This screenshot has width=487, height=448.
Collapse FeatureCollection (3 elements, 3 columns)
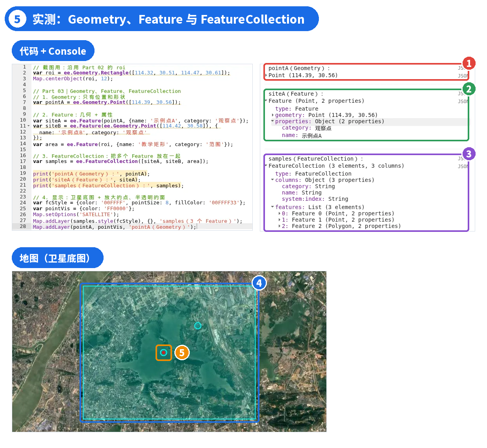click(x=266, y=166)
